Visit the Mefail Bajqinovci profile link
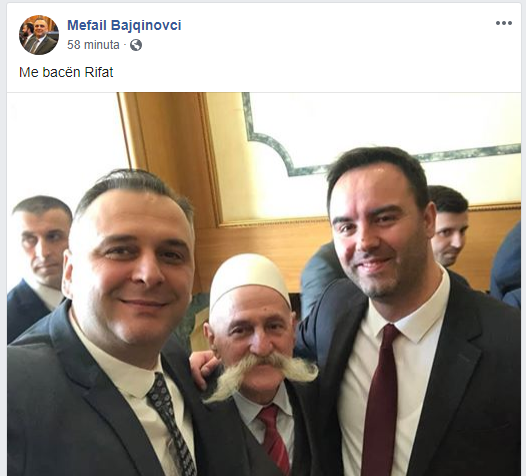Image resolution: width=526 pixels, height=476 pixels. [x=124, y=25]
